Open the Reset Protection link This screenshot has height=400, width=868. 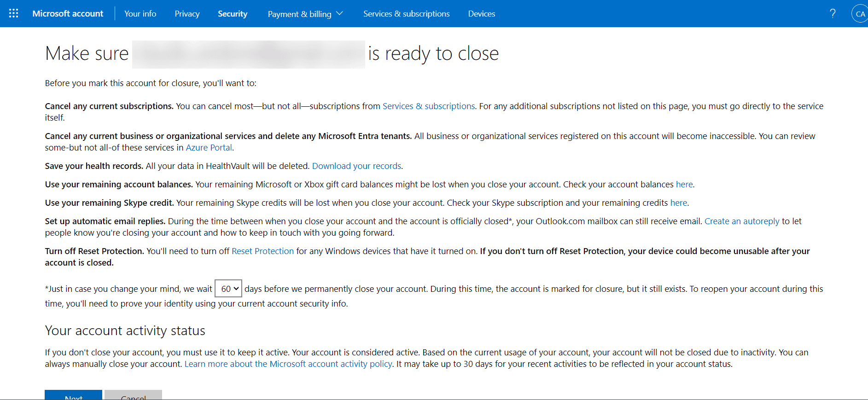262,251
